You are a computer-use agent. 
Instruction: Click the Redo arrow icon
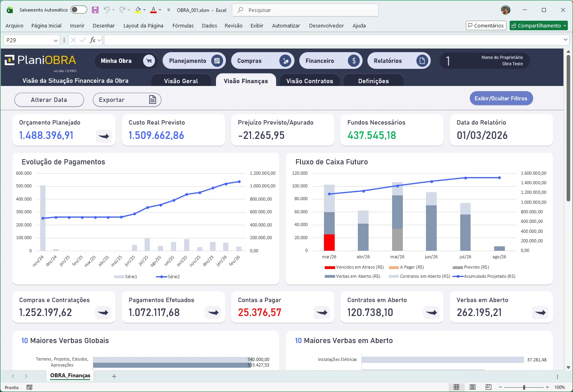click(x=122, y=10)
